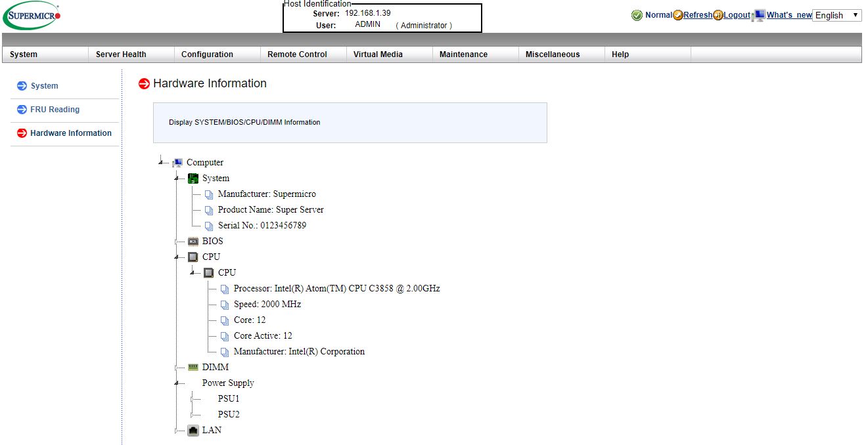Open the System menu
The image size is (868, 445).
[x=45, y=54]
